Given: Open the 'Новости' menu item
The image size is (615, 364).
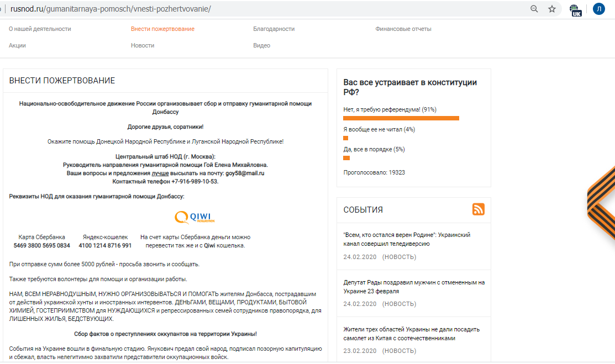Looking at the screenshot, I should point(143,45).
